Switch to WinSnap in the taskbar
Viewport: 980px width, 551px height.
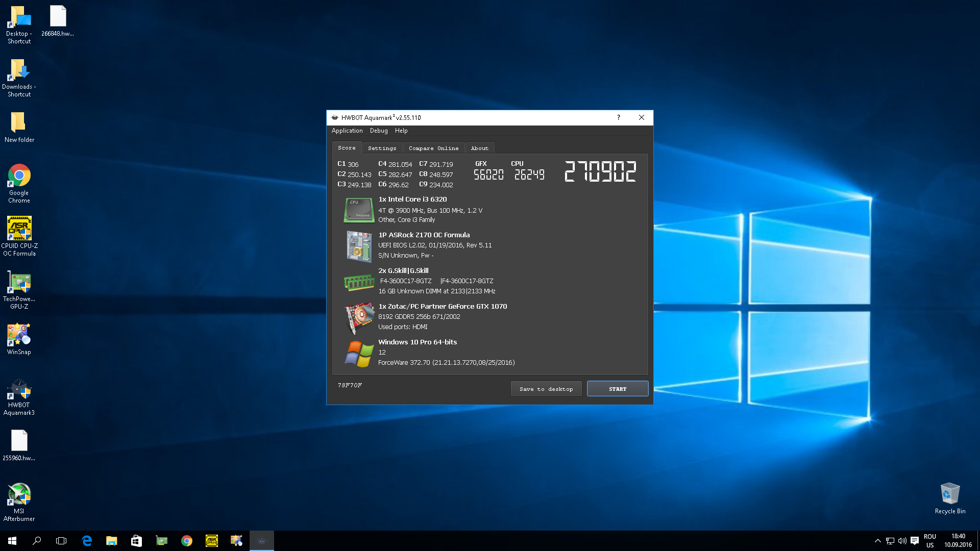(x=236, y=541)
